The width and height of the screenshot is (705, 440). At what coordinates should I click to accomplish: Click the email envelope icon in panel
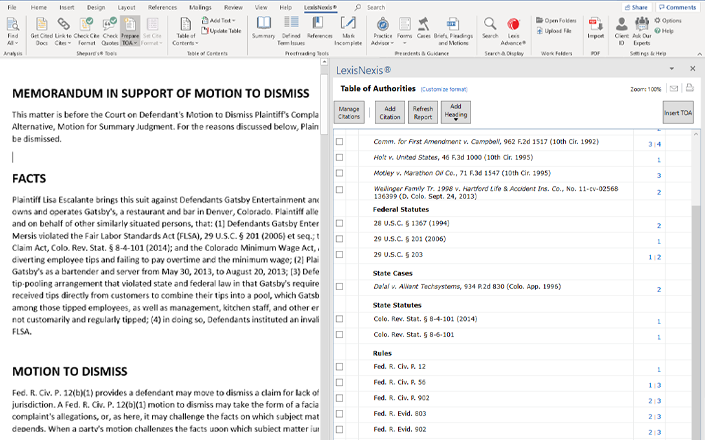point(674,89)
